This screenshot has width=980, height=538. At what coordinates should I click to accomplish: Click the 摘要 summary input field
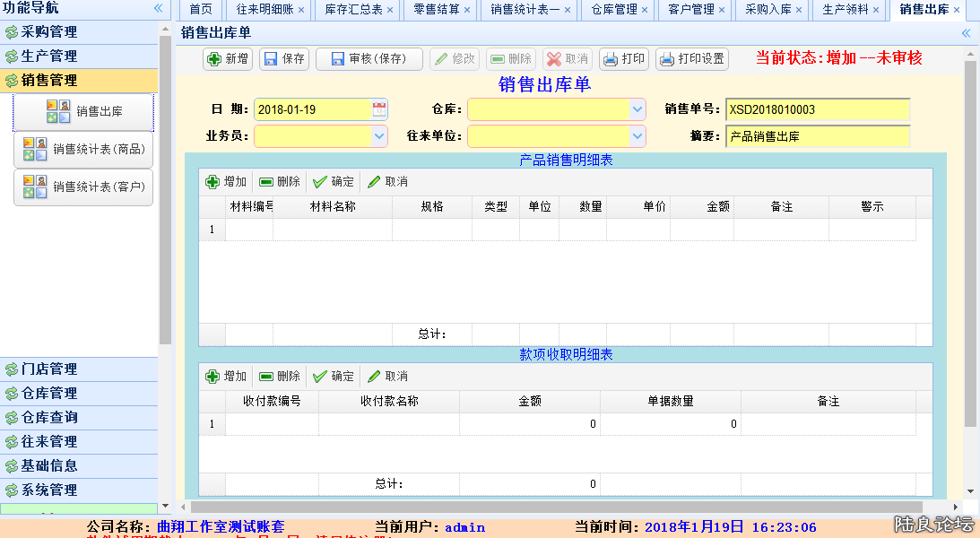pos(817,137)
